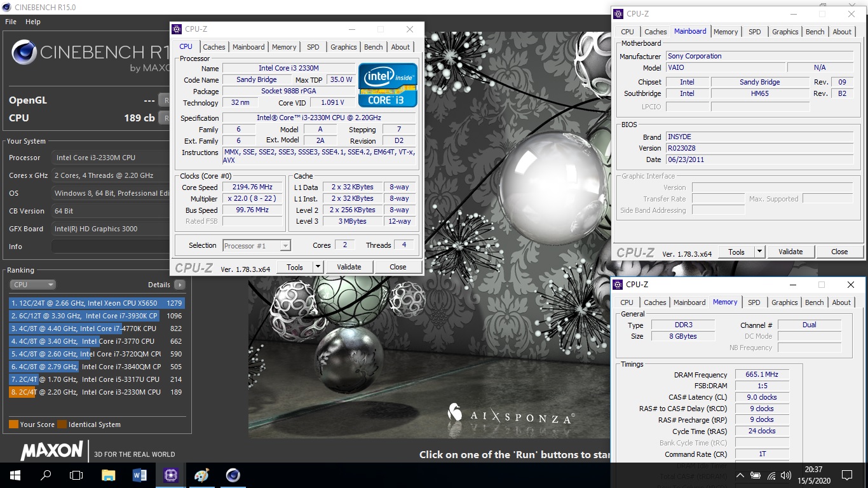Click CPU-Z icon in center window title
The height and width of the screenshot is (488, 868).
177,29
